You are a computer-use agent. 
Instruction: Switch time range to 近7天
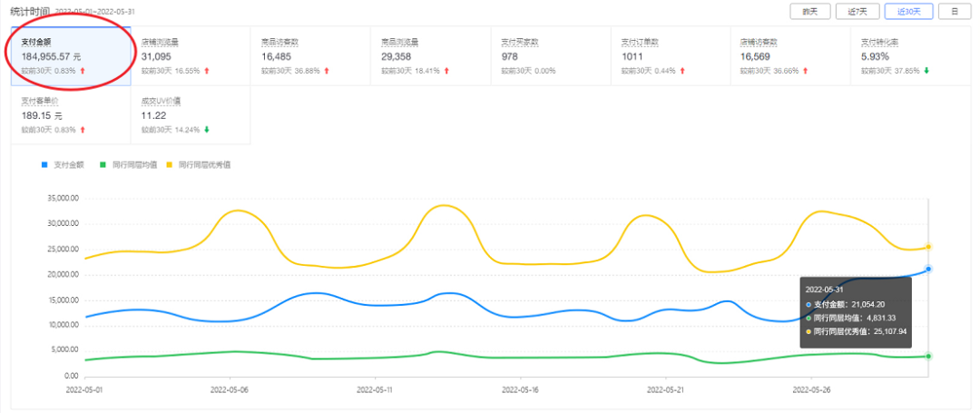(x=857, y=11)
